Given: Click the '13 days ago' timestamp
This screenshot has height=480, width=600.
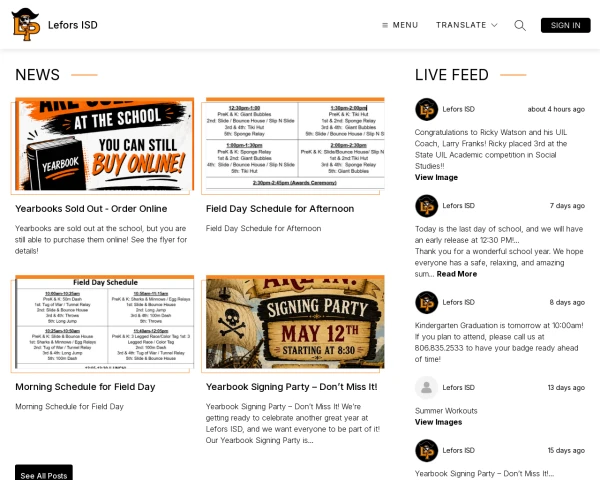Looking at the screenshot, I should click(x=566, y=387).
